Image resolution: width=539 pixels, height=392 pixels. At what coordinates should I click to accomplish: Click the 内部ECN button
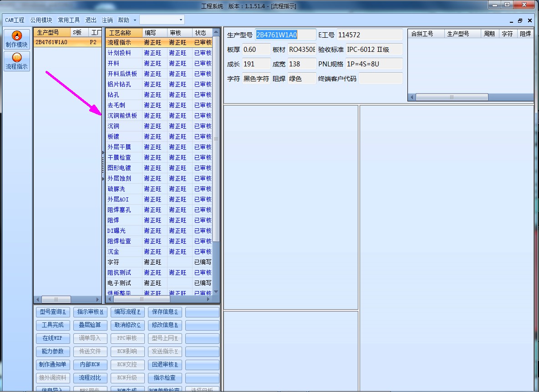point(90,364)
